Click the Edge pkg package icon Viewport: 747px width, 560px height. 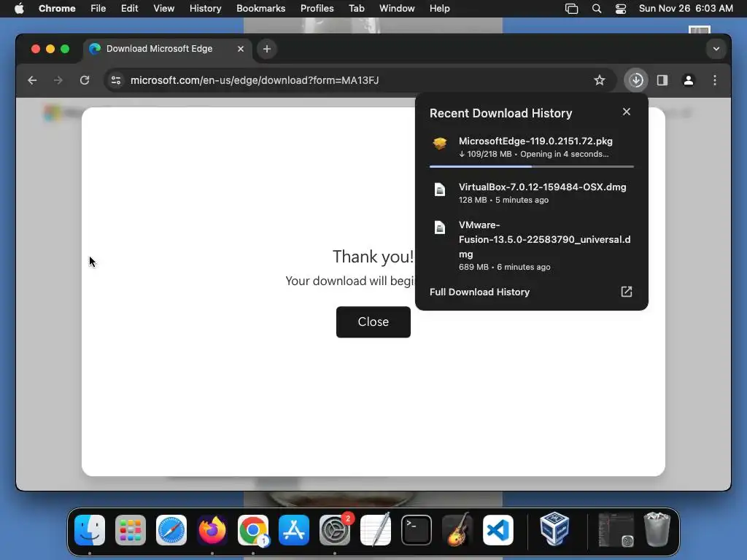point(440,144)
